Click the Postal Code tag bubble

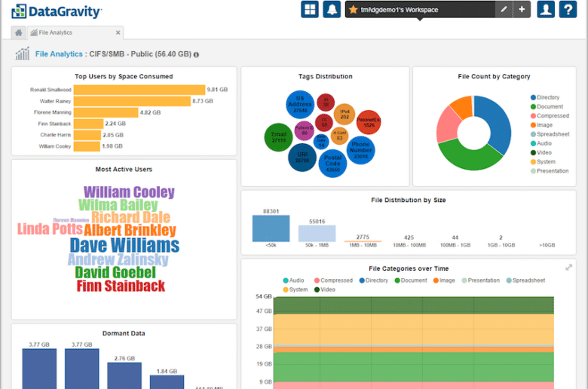tap(332, 164)
